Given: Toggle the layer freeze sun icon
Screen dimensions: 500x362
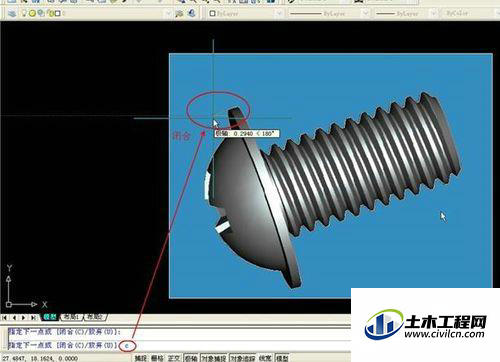Looking at the screenshot, I should click(32, 13).
